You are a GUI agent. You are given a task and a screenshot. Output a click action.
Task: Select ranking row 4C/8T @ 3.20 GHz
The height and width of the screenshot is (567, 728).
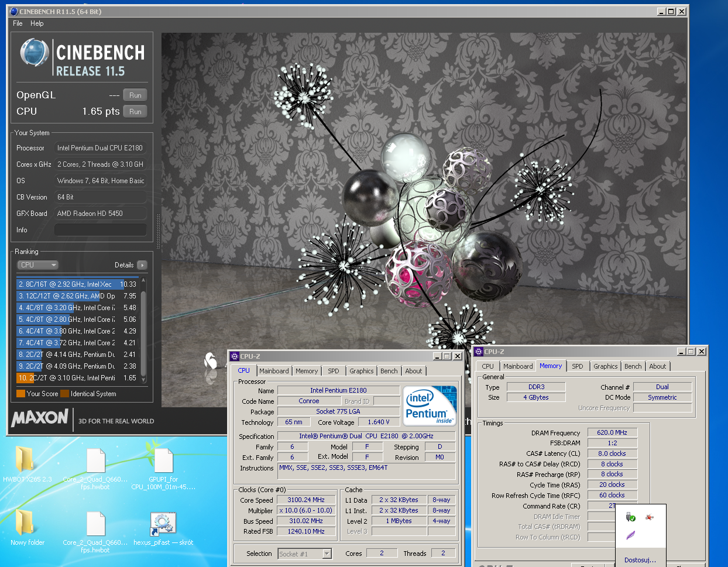click(77, 308)
